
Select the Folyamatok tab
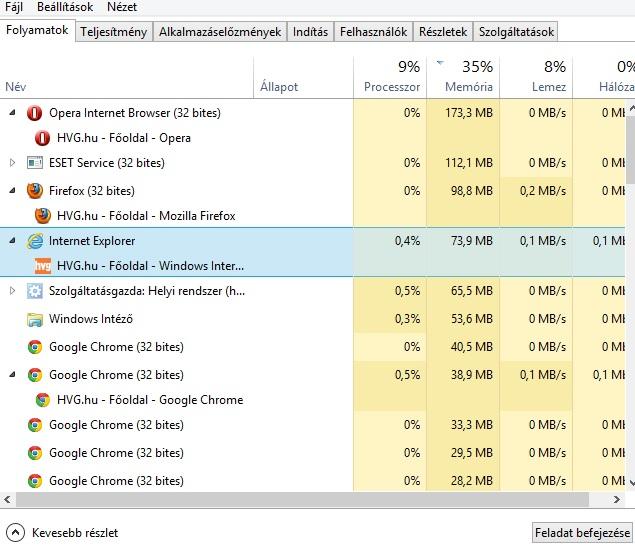pyautogui.click(x=37, y=31)
